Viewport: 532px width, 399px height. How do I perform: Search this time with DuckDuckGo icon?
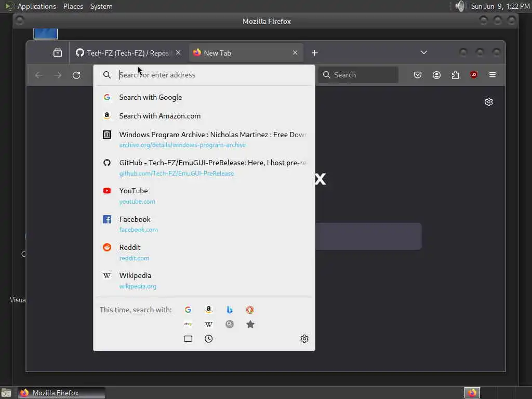250,310
